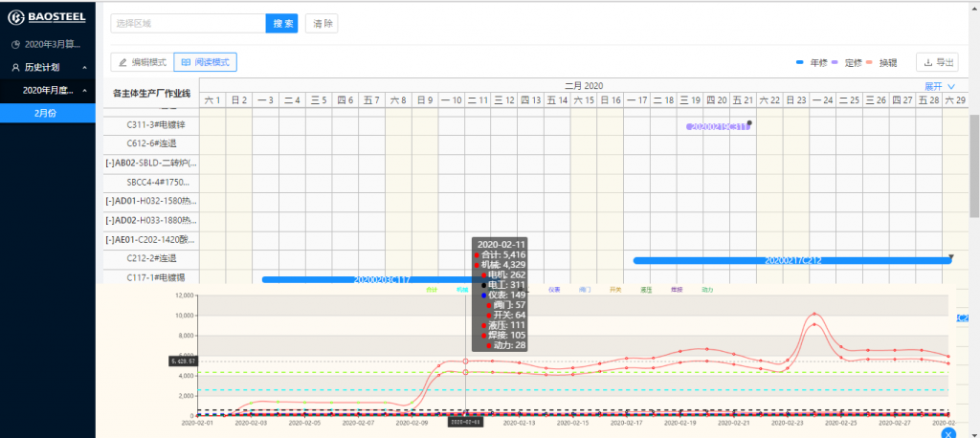
Task: Click the export icon in 导出
Action: pyautogui.click(x=928, y=62)
